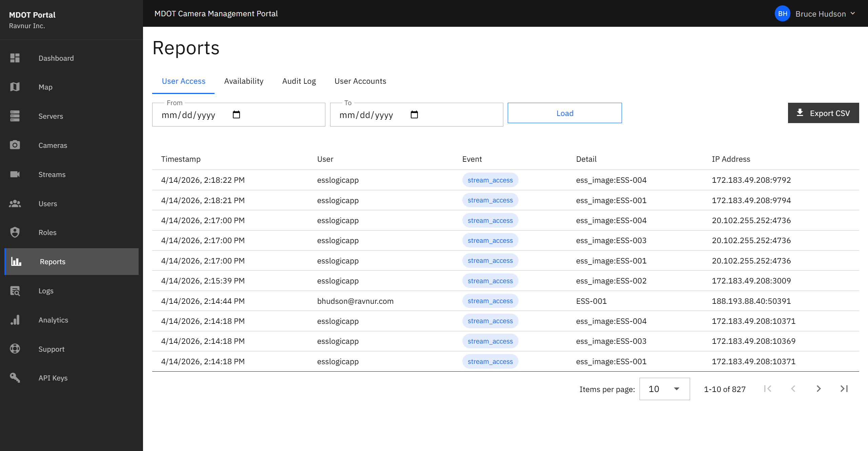Viewport: 868px width, 451px height.
Task: Switch to the User Accounts tab
Action: (x=360, y=81)
